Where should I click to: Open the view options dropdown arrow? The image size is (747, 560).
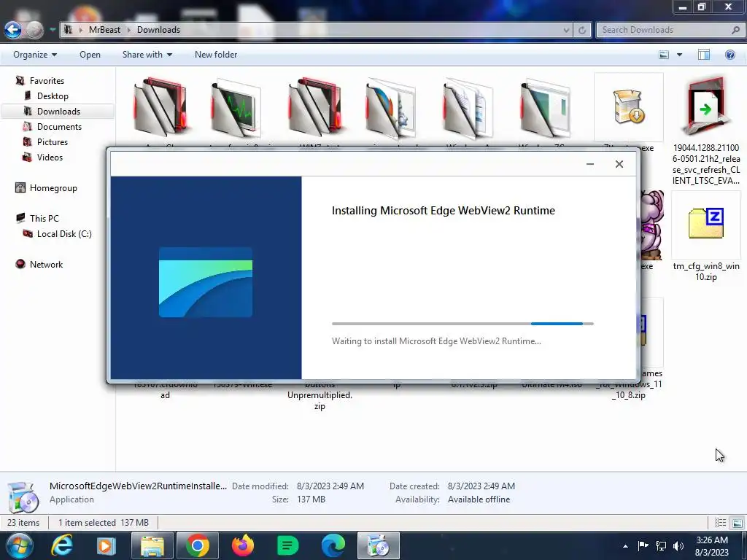(679, 55)
